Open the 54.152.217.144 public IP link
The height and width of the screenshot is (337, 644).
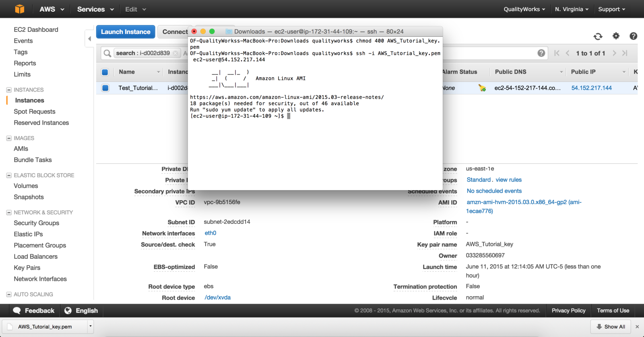pyautogui.click(x=591, y=88)
